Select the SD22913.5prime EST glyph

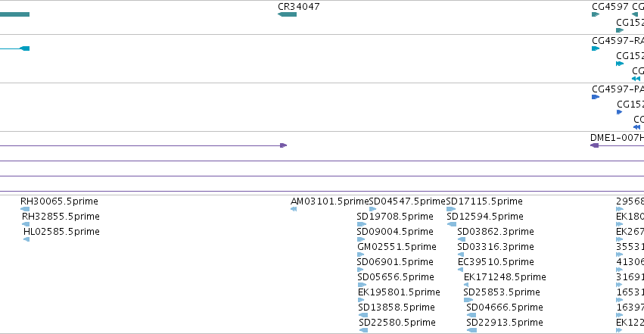click(472, 330)
